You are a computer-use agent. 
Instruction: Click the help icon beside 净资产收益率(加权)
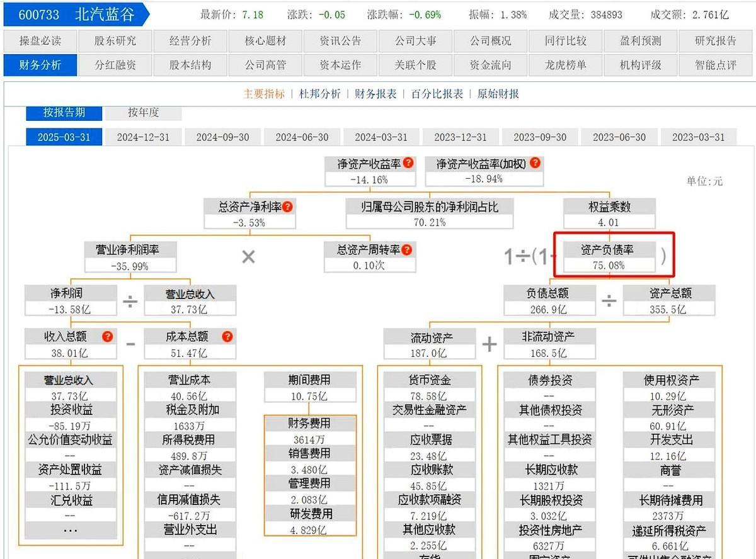(535, 163)
